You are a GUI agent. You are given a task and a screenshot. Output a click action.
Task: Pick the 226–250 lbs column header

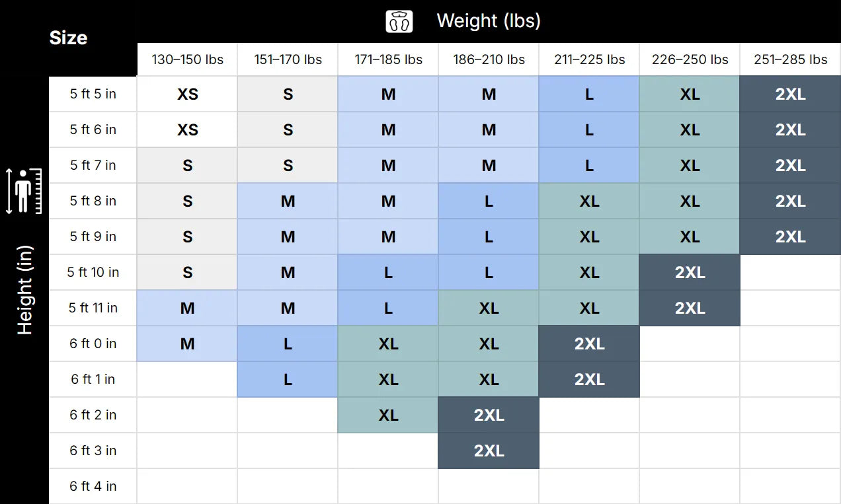[690, 59]
